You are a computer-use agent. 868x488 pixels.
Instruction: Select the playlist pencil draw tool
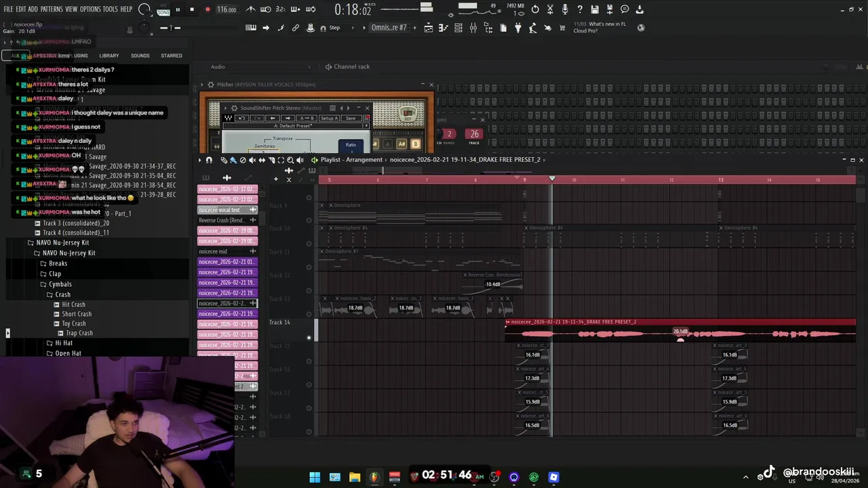pos(224,160)
